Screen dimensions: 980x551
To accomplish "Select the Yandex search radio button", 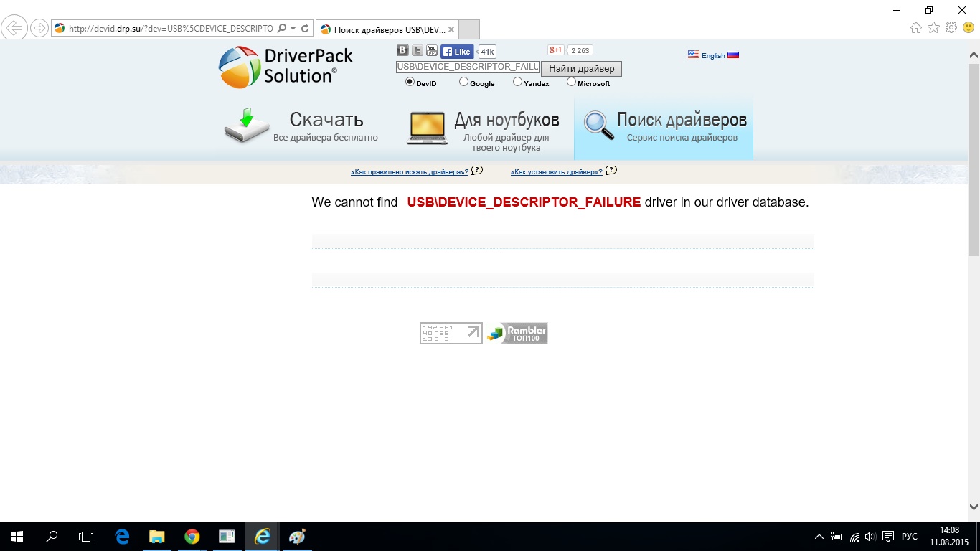I will (517, 82).
